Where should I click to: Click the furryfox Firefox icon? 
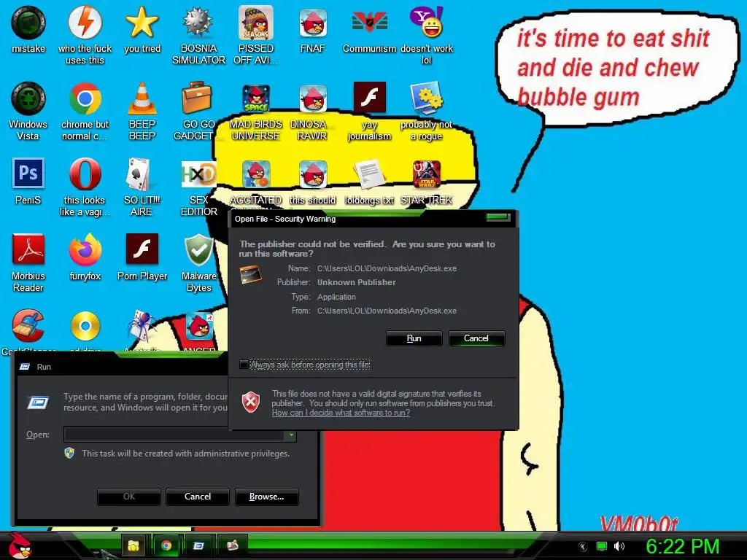85,249
